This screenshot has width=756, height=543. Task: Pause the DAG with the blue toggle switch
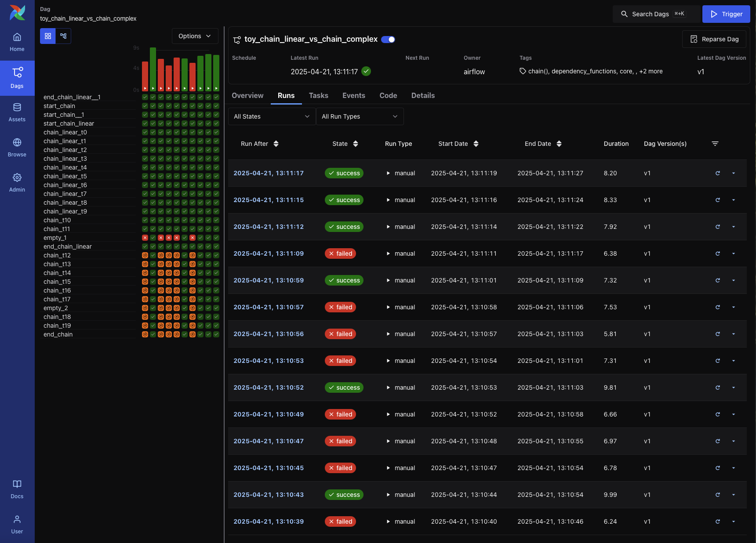click(388, 39)
